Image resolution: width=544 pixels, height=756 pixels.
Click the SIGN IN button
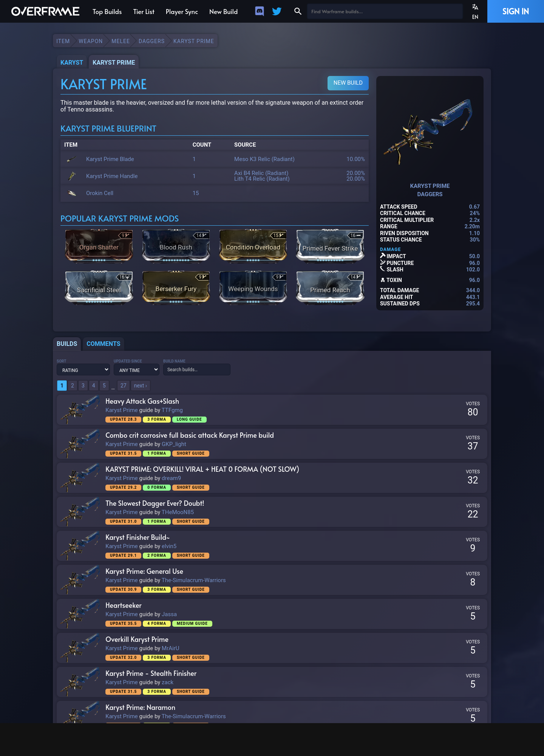tap(516, 11)
